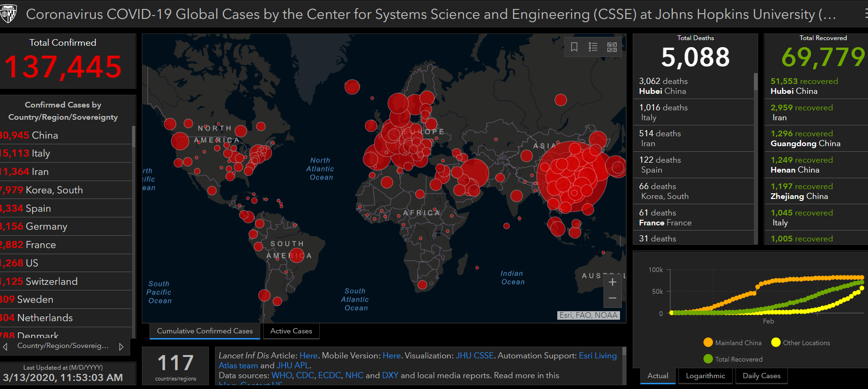The width and height of the screenshot is (868, 389).
Task: Select Netherlands in confirmed cases list
Action: (x=66, y=318)
